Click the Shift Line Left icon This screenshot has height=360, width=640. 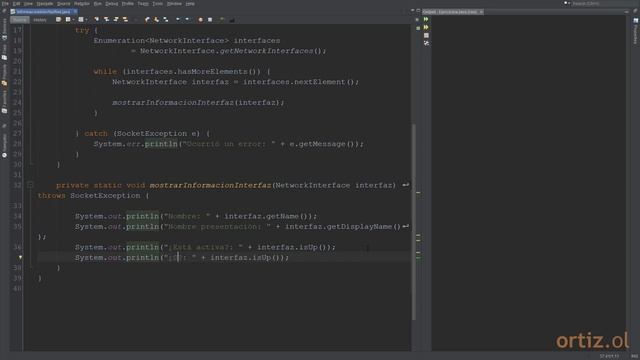pyautogui.click(x=178, y=20)
